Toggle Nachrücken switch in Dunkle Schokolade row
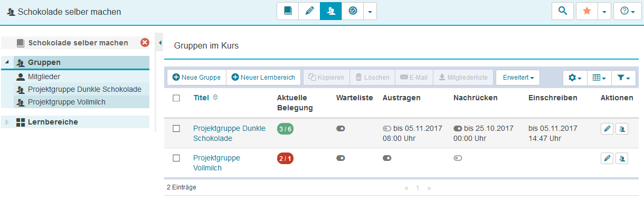This screenshot has width=644, height=200. pos(458,128)
